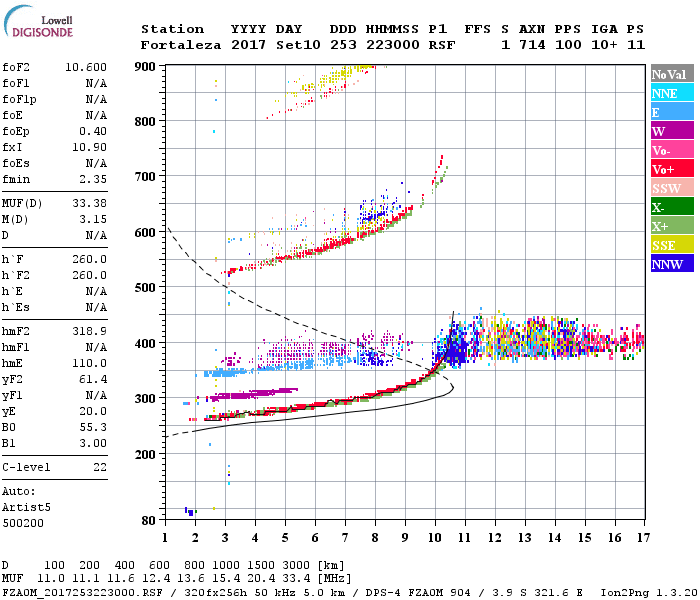The width and height of the screenshot is (700, 600).
Task: Click the IGA value 10+
Action: [x=604, y=45]
